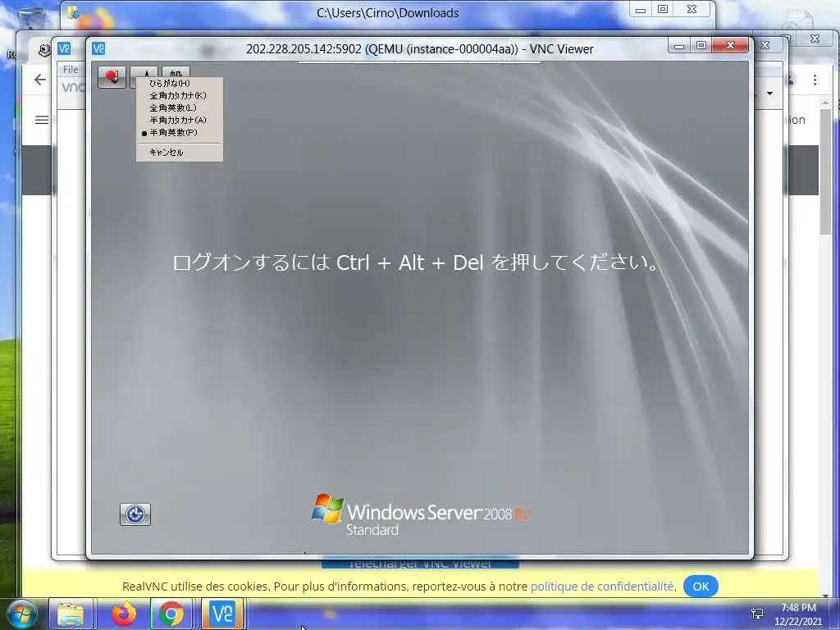Screen dimensions: 840x630
Task: Click the background VNC Viewer window logo icon
Action: pyautogui.click(x=64, y=48)
